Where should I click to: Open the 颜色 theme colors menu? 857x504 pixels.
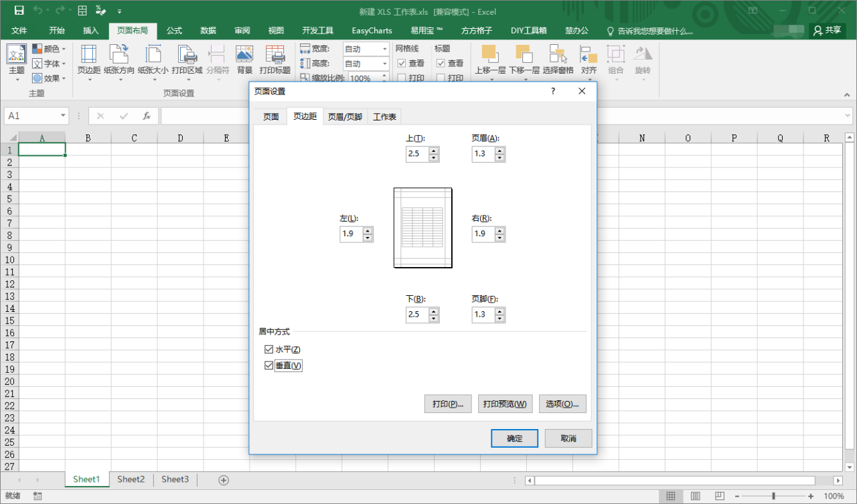(x=49, y=49)
